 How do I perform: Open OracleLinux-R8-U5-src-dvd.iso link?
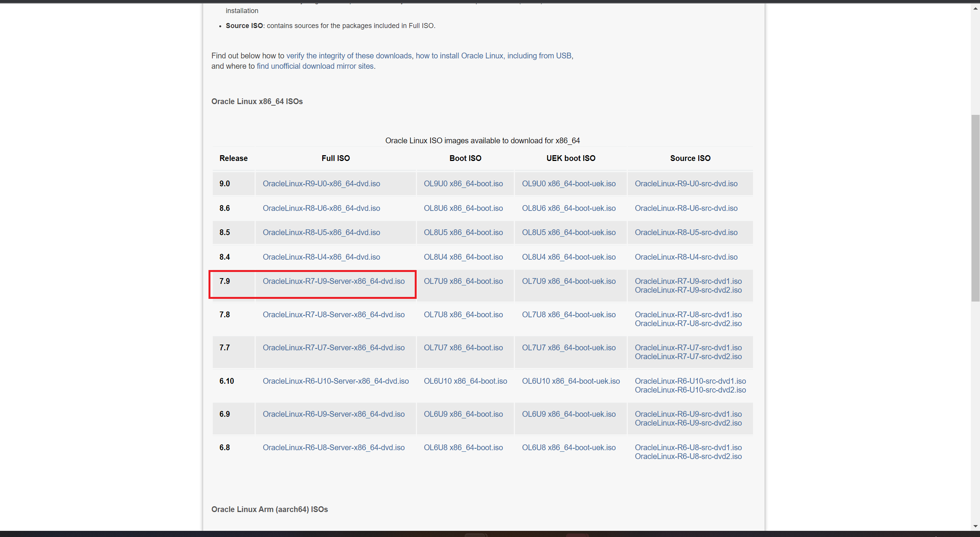click(x=686, y=232)
